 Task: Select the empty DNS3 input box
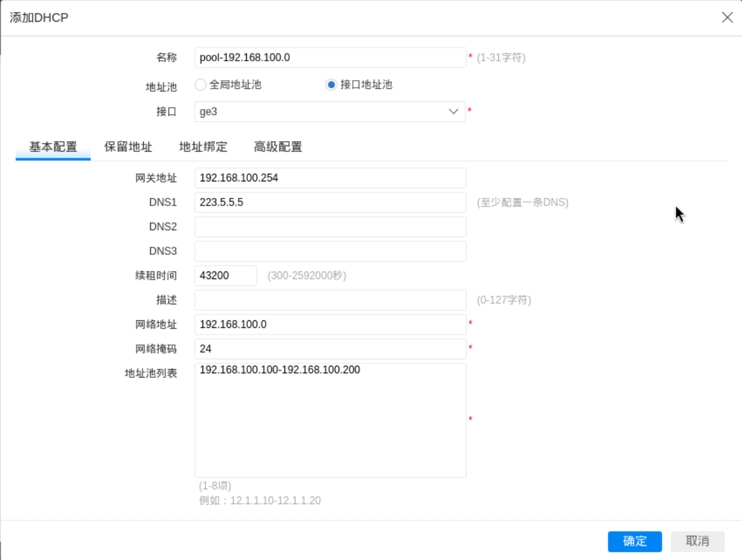click(330, 251)
